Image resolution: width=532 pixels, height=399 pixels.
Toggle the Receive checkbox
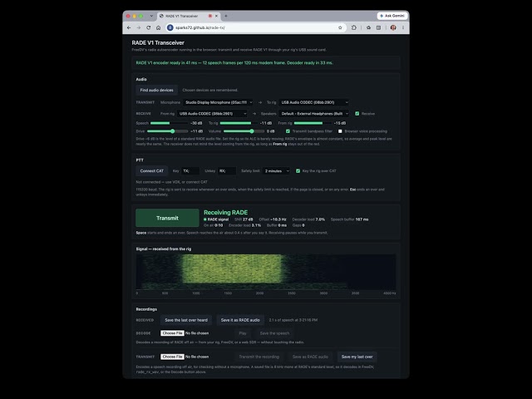coord(357,114)
